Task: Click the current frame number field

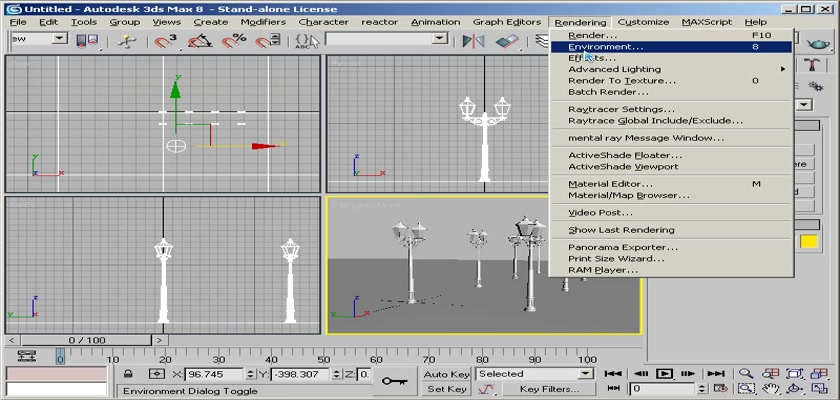Action: pyautogui.click(x=664, y=389)
